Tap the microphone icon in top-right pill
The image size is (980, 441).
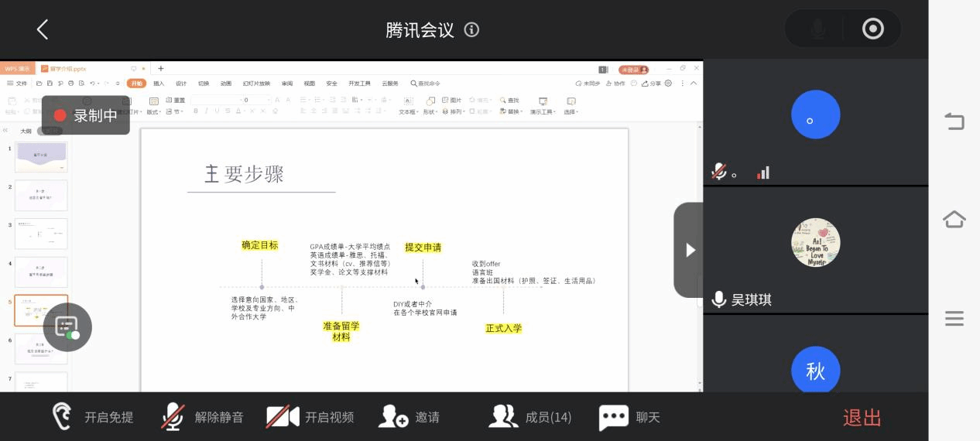click(x=817, y=29)
